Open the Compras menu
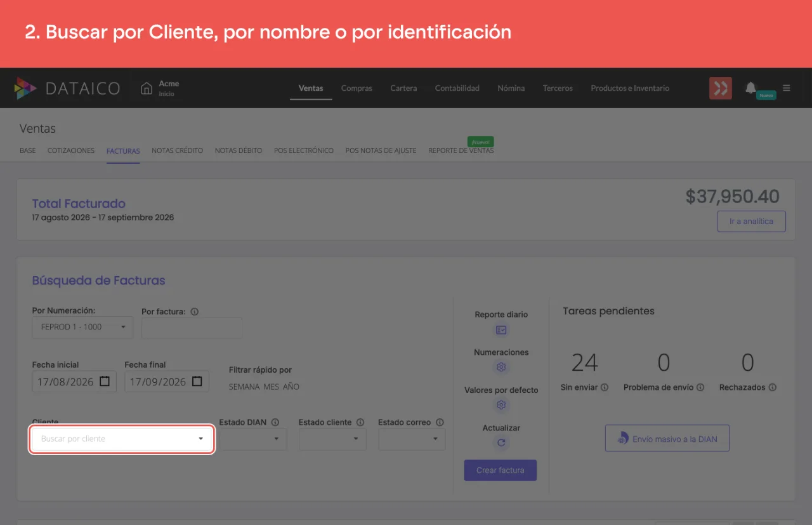812x525 pixels. [357, 88]
